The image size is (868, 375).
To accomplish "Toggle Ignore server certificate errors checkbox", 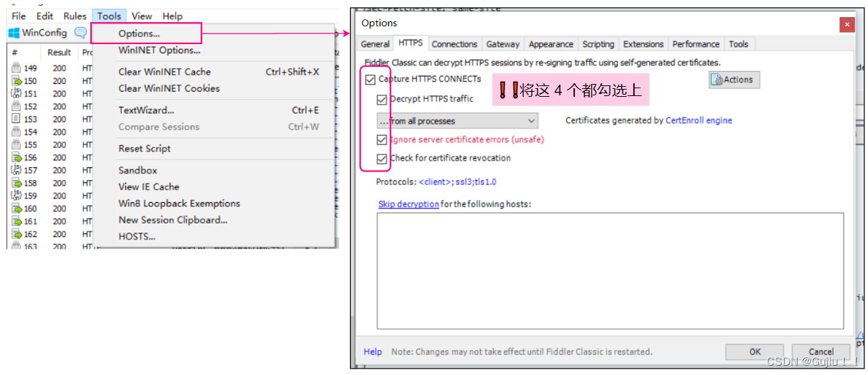I will 382,140.
